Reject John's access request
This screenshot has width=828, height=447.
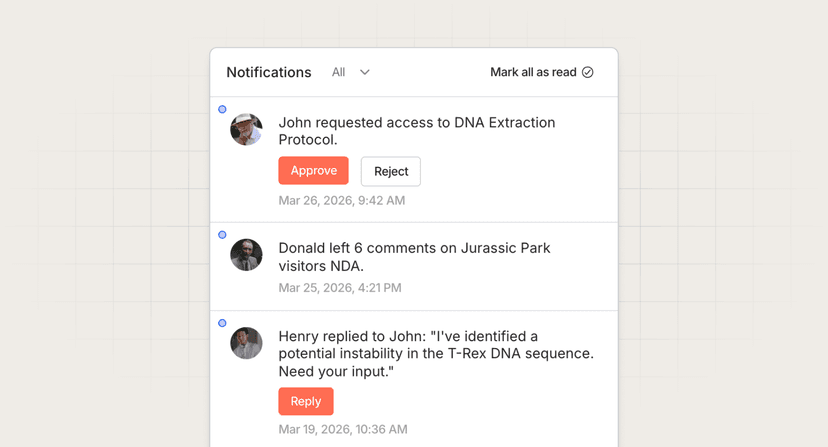point(391,171)
